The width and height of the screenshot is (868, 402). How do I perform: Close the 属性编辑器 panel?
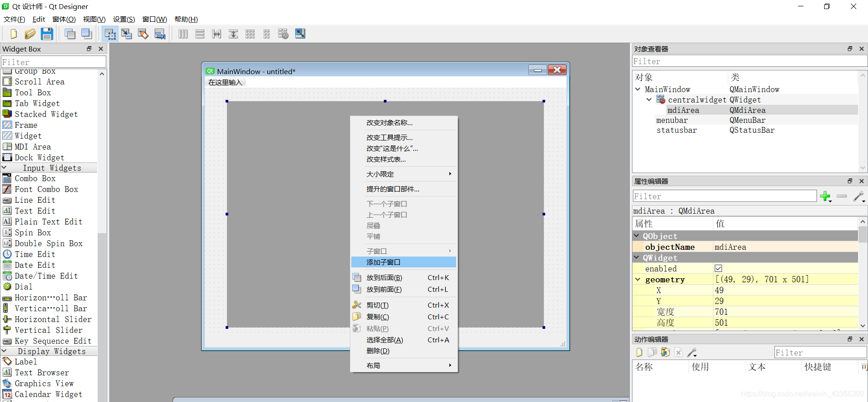coord(862,181)
